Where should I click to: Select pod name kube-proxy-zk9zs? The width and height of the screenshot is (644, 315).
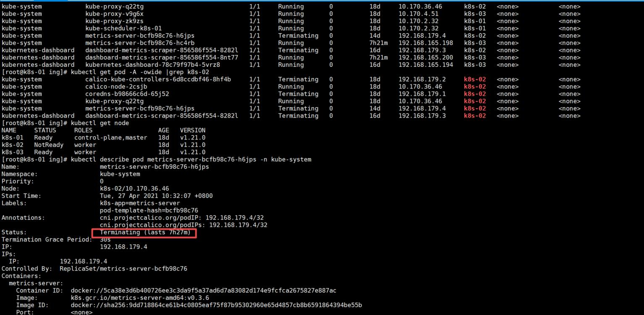(114, 21)
